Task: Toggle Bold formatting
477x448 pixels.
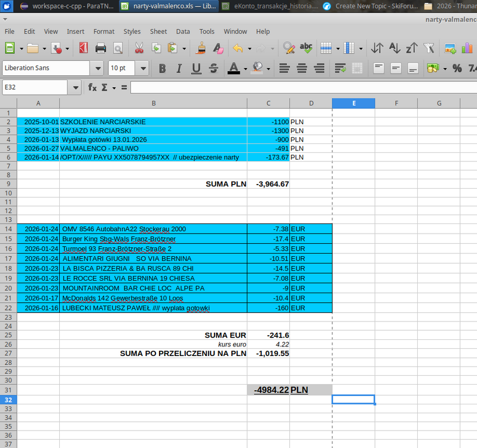Action: (162, 69)
